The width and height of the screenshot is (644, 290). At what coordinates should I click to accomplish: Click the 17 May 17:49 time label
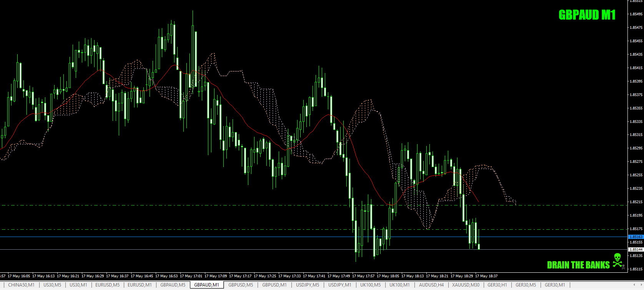(x=339, y=276)
